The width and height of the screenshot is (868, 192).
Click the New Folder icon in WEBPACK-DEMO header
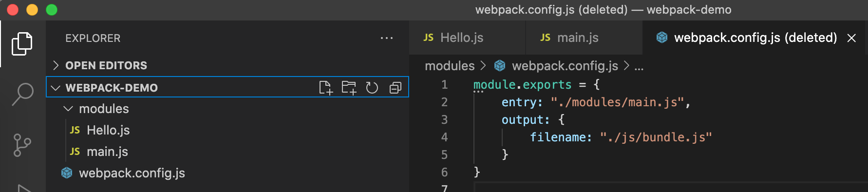tap(349, 88)
